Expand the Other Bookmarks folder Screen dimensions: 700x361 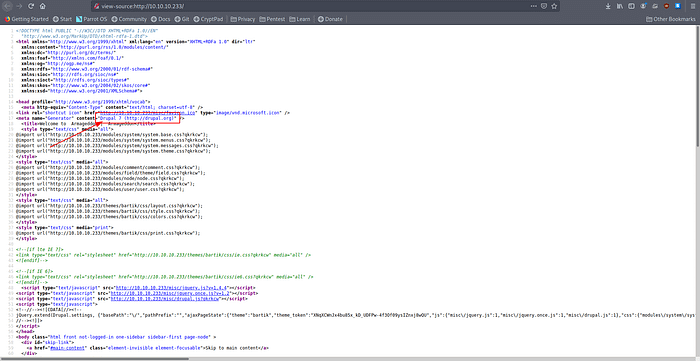point(671,19)
